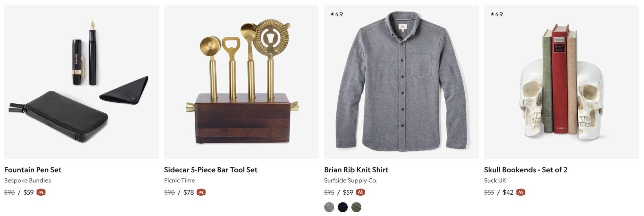Open the Sidecar bar tool set image
Viewport: 644px width, 216px height.
241,82
